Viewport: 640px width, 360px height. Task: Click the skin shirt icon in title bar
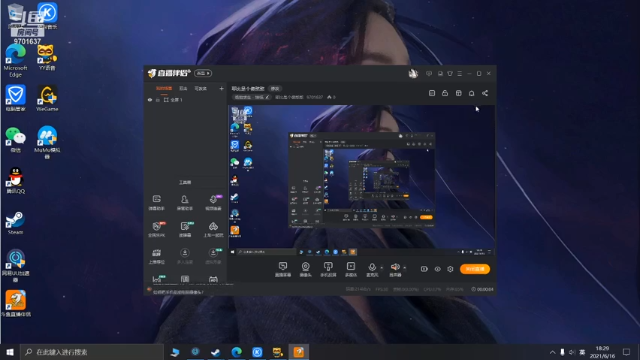[x=450, y=74]
